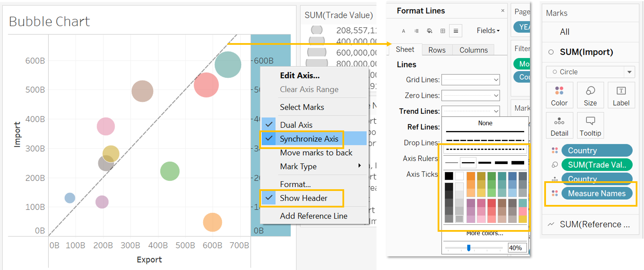Viewport: 644px width, 270px height.
Task: Click the Tooltip button in Marks card
Action: tap(590, 126)
